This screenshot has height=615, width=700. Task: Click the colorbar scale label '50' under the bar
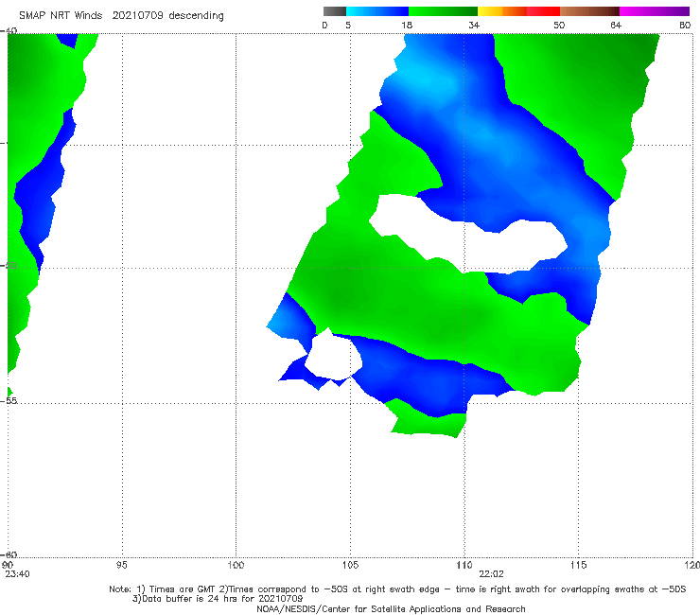tap(559, 26)
